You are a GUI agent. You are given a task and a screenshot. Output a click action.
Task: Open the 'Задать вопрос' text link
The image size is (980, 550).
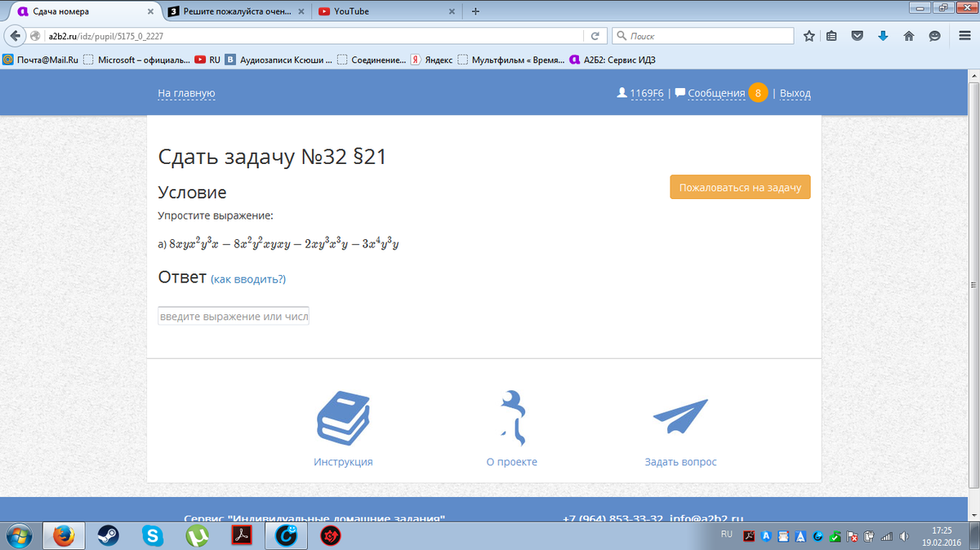pyautogui.click(x=680, y=462)
